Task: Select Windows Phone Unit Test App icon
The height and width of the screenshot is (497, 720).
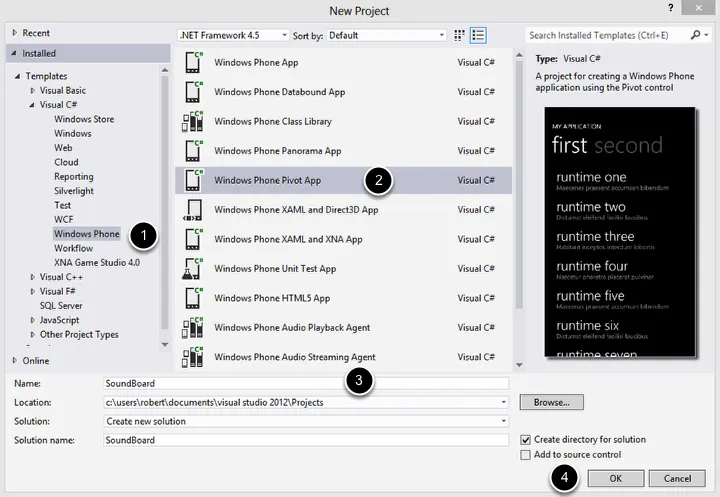Action: click(193, 269)
